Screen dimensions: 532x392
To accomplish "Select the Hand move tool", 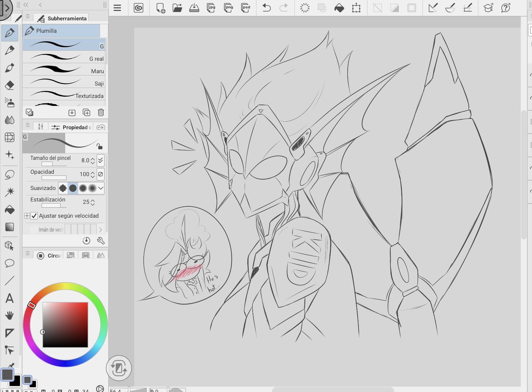I will [x=9, y=315].
